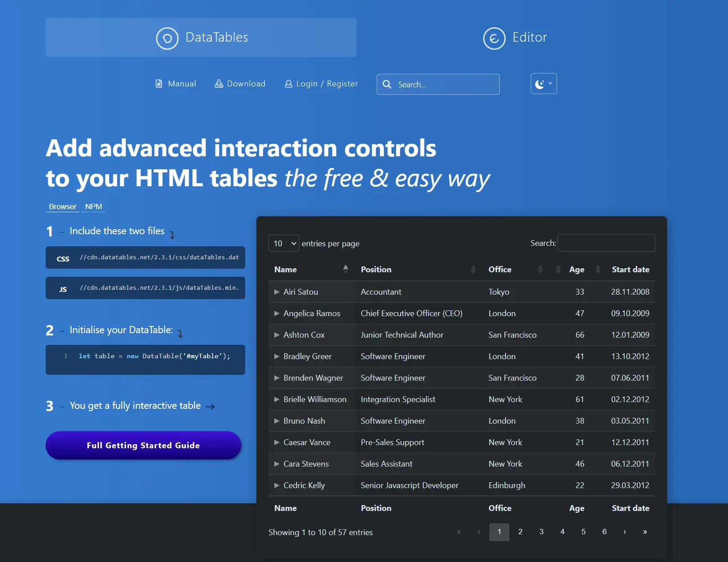The width and height of the screenshot is (728, 562).
Task: Open the entries per page dropdown
Action: [x=284, y=243]
